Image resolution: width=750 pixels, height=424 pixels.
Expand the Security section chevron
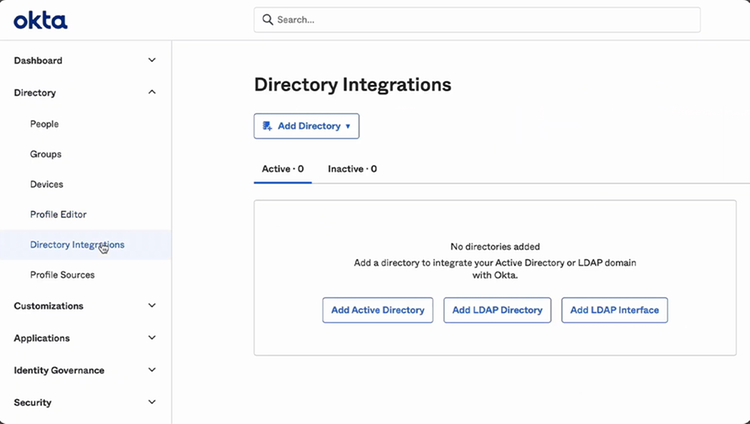[152, 402]
